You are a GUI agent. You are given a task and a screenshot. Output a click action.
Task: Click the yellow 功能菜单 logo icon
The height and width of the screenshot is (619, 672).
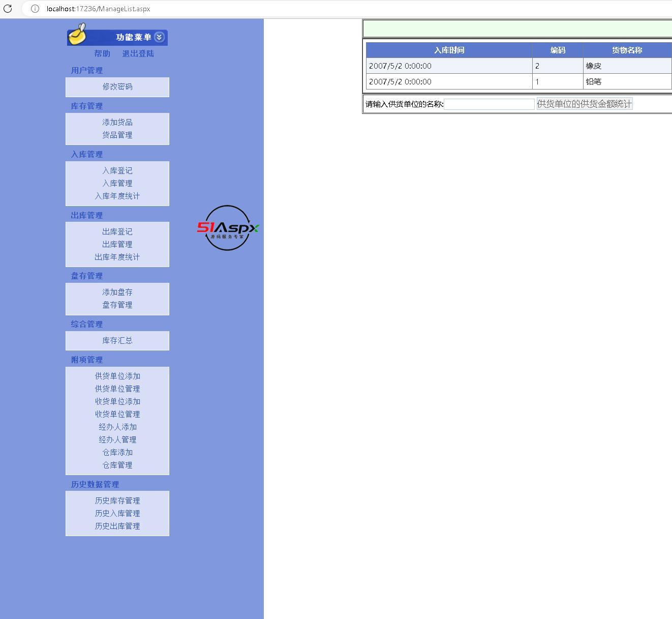(x=78, y=34)
